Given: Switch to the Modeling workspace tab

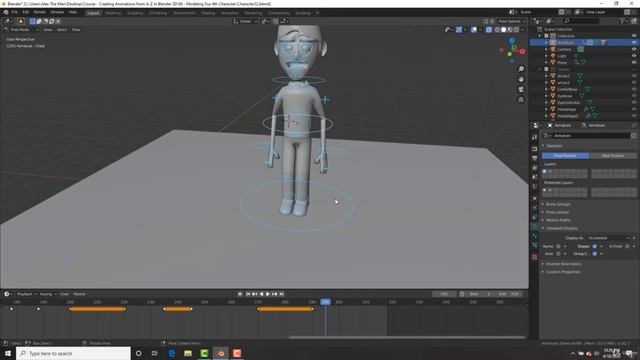Looking at the screenshot, I should pos(113,13).
